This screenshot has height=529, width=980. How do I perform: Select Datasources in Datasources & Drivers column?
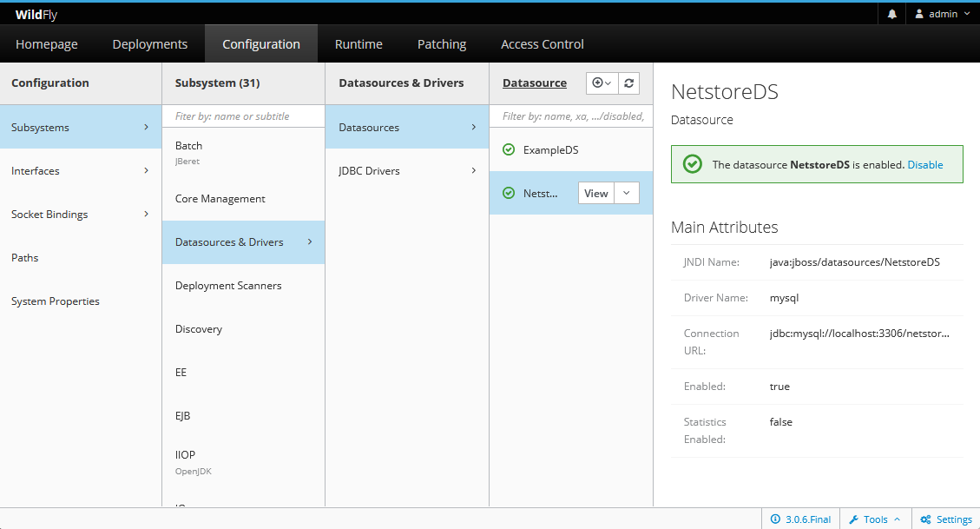(x=407, y=127)
